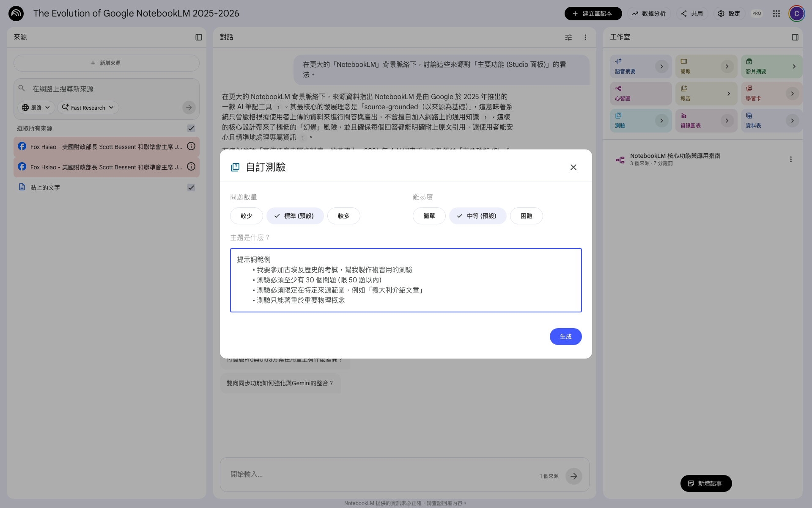Image resolution: width=812 pixels, height=508 pixels.
Task: Select 標準 (預設) question count
Action: tap(295, 216)
